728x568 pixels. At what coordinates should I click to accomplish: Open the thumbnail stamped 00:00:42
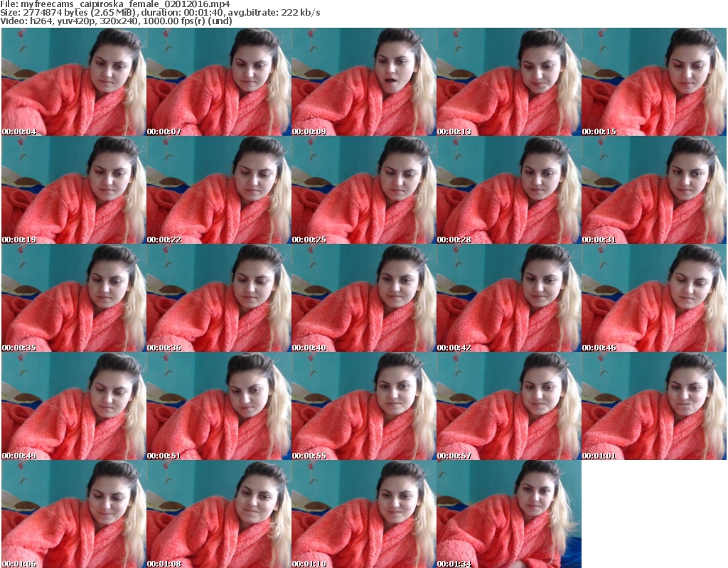(x=509, y=298)
